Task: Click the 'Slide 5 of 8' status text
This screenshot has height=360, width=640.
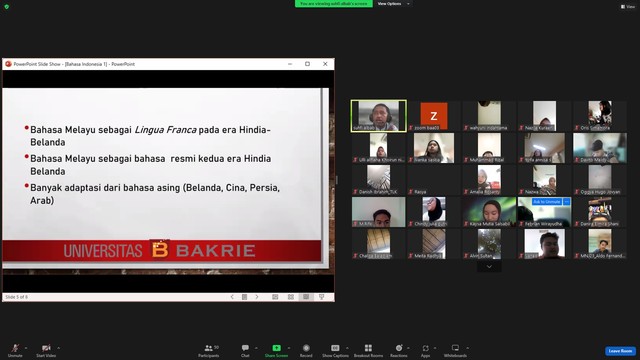Action: tap(16, 297)
